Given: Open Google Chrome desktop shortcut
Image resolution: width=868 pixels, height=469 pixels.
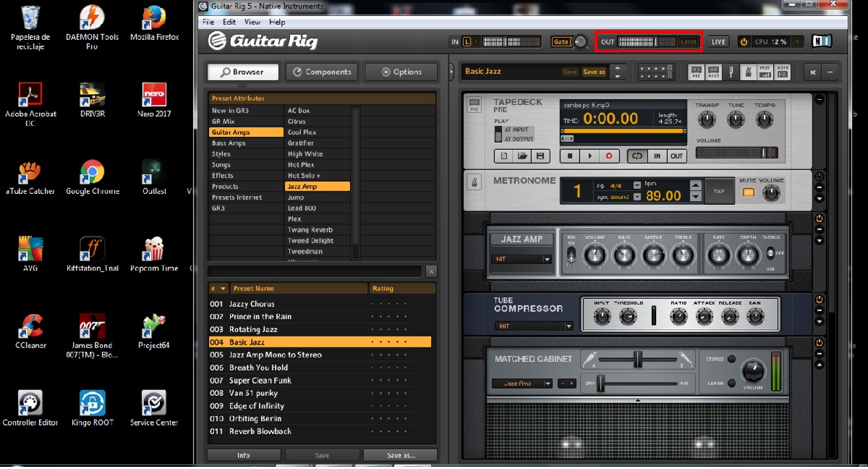Looking at the screenshot, I should coord(92,177).
